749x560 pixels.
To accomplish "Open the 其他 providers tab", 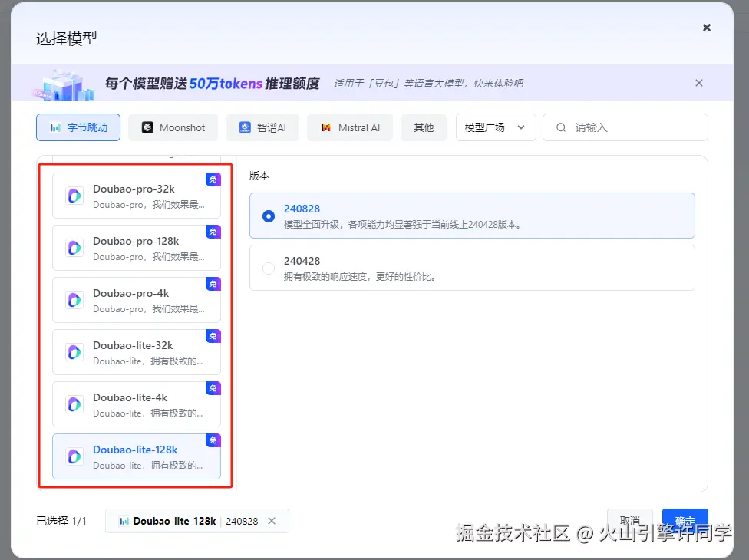I will pos(424,127).
